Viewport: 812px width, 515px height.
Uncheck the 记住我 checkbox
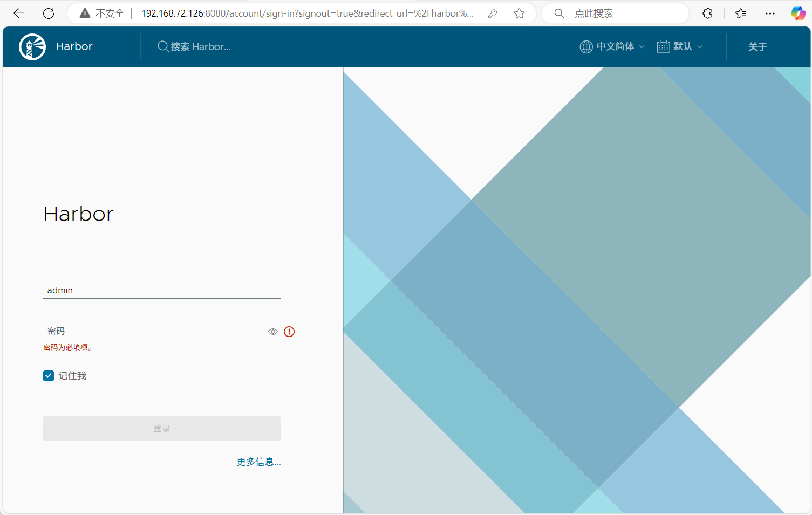49,376
